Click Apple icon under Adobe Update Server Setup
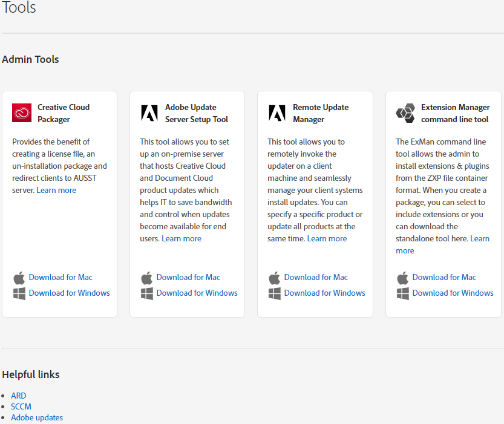This screenshot has width=504, height=424. pos(147,278)
